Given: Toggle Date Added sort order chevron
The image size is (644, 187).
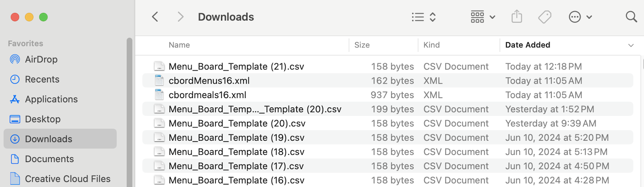Looking at the screenshot, I should pos(631,45).
